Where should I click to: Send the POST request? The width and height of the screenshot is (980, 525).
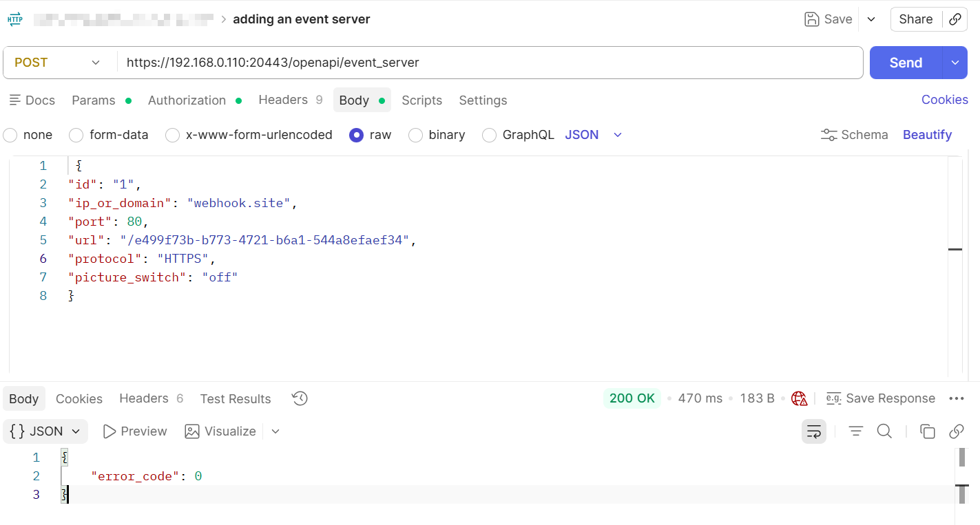pyautogui.click(x=906, y=63)
